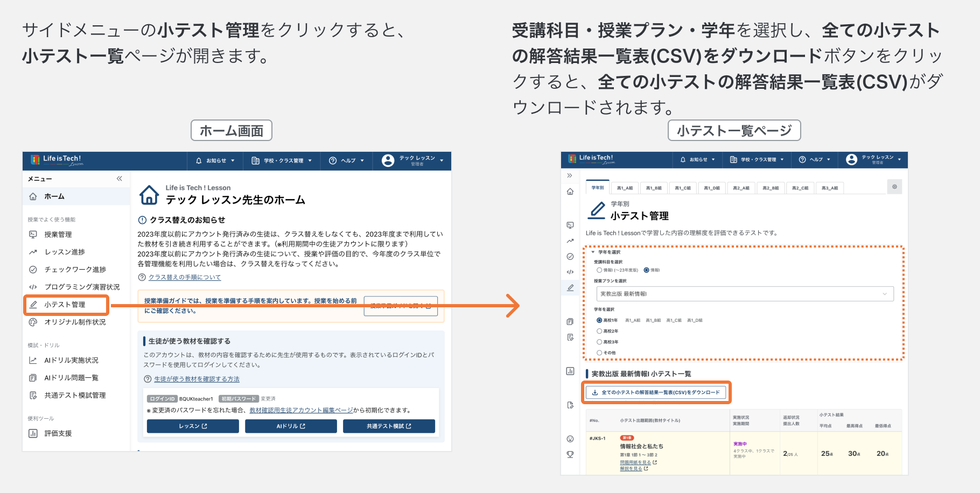The height and width of the screenshot is (493, 980).
Task: Open チェックワーク進捗 in side menu
Action: coord(76,269)
